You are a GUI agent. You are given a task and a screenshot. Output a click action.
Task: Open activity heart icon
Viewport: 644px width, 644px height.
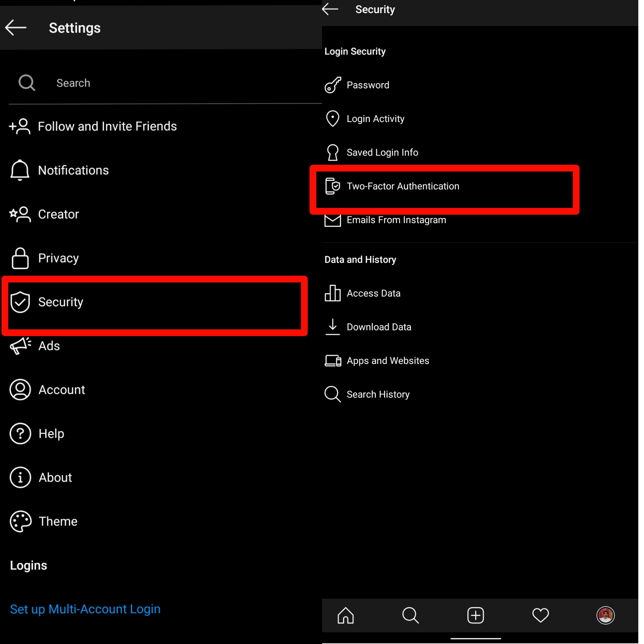540,615
